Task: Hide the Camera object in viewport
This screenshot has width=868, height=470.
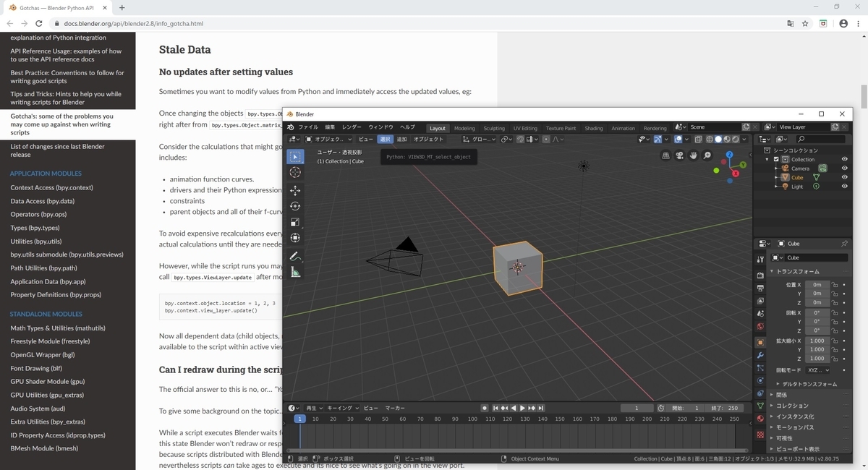Action: pos(844,168)
